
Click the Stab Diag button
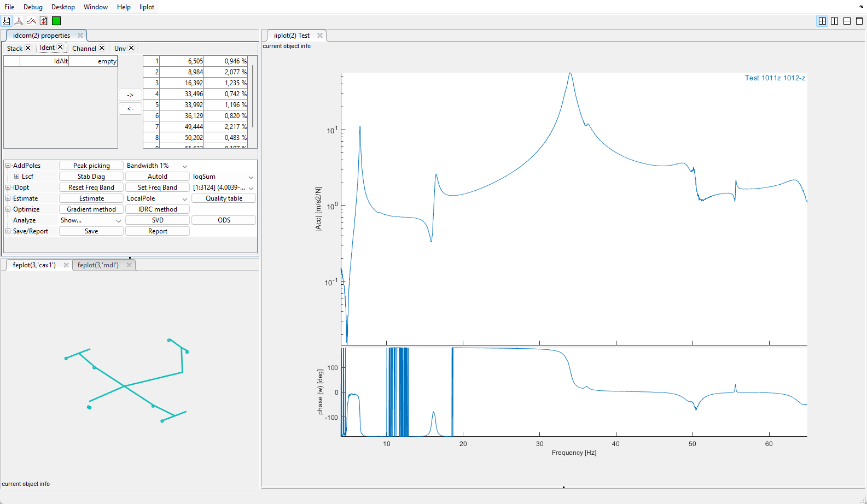(x=91, y=177)
